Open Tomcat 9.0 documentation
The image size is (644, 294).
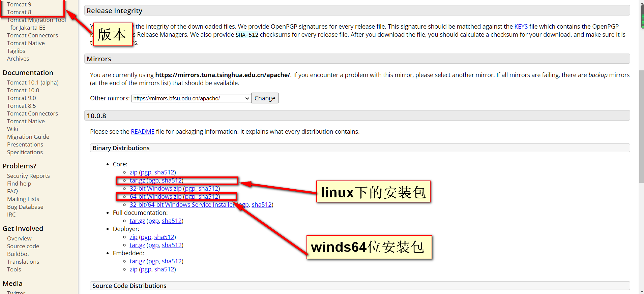click(x=22, y=98)
